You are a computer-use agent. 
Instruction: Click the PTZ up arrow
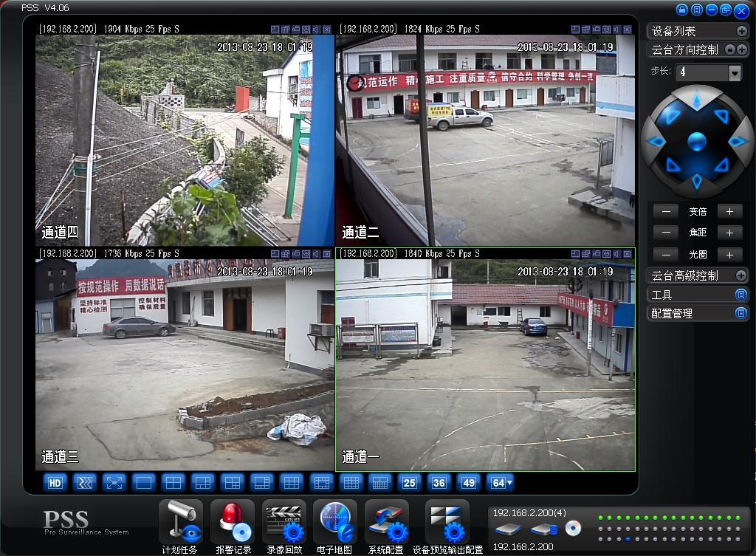click(696, 99)
